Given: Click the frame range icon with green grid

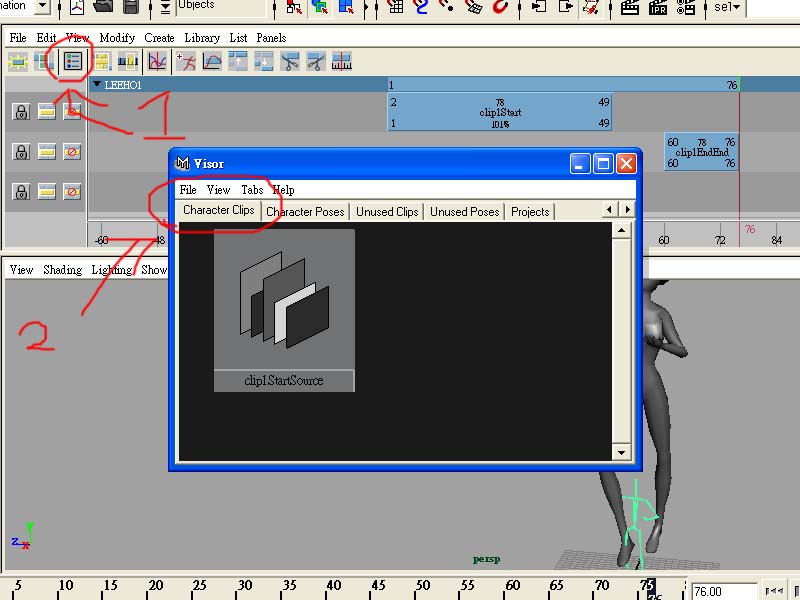Looking at the screenshot, I should pyautogui.click(x=43, y=62).
